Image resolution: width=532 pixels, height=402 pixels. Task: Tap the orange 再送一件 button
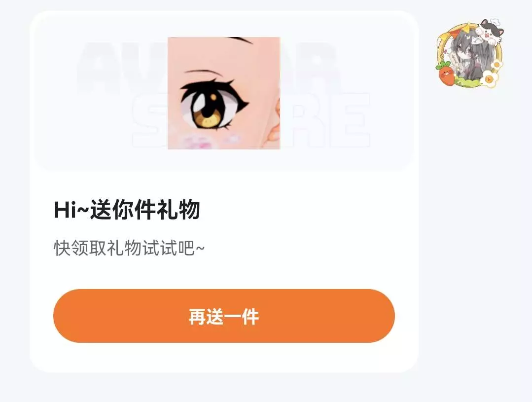224,316
